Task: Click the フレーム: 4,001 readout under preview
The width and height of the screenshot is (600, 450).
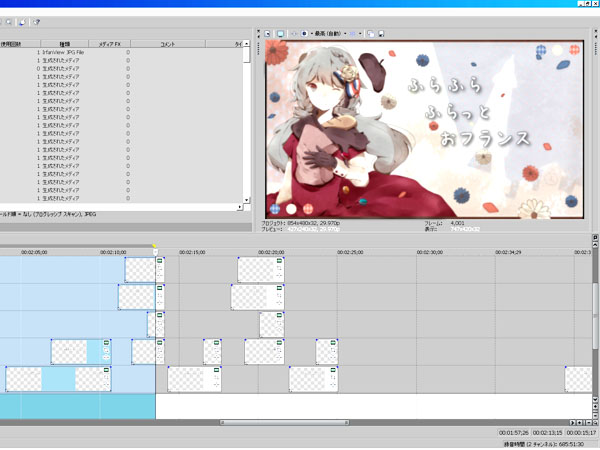Action: point(444,223)
